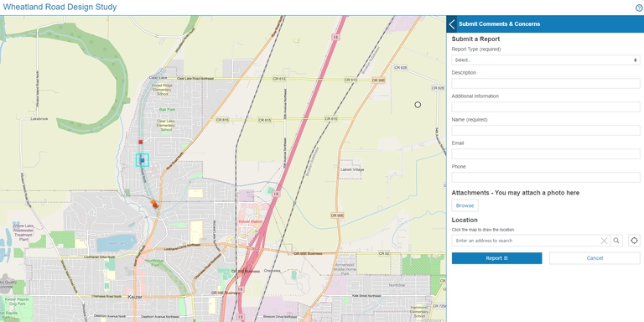Click the Keizer Station map label
The image size is (644, 322).
250,221
